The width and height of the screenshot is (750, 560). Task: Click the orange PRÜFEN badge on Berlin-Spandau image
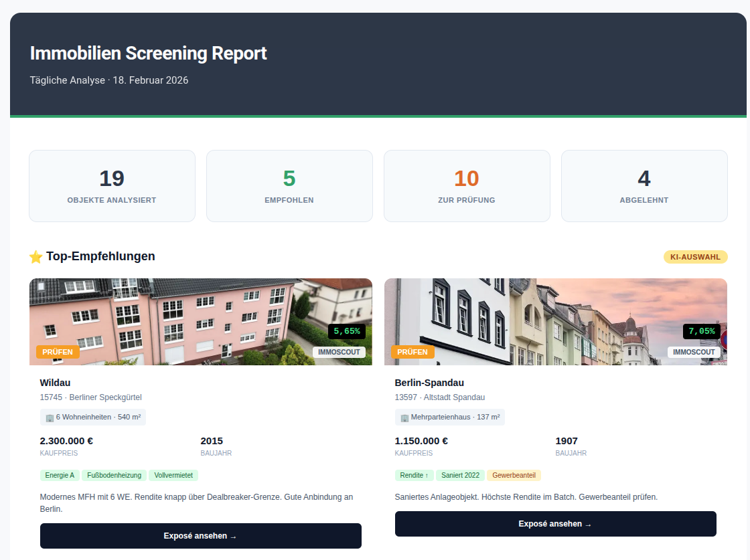(412, 352)
